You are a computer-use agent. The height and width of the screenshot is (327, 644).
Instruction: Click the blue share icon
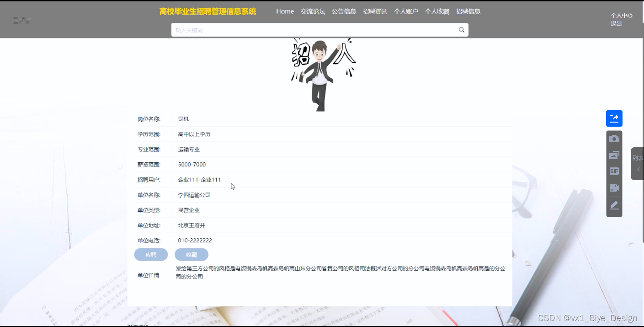(614, 118)
